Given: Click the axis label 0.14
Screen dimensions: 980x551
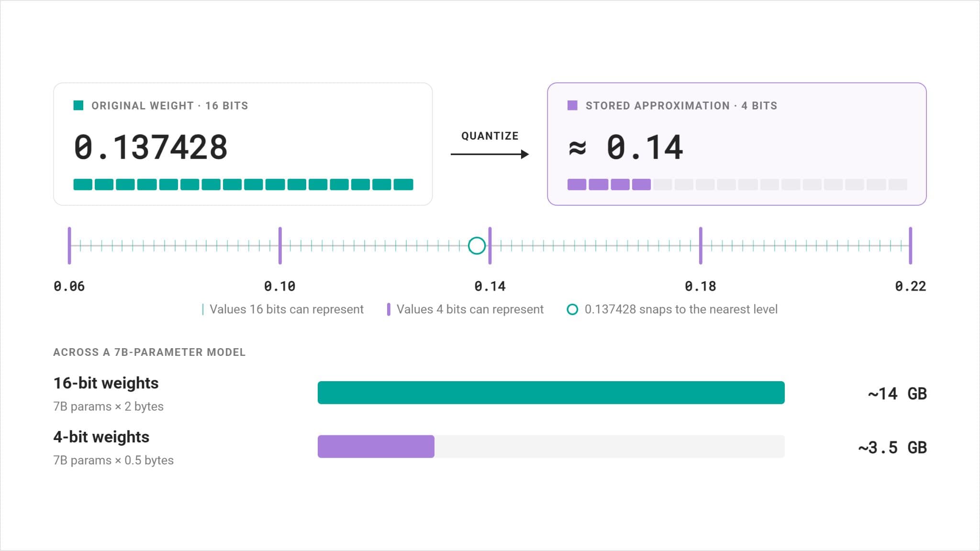Looking at the screenshot, I should point(490,287).
